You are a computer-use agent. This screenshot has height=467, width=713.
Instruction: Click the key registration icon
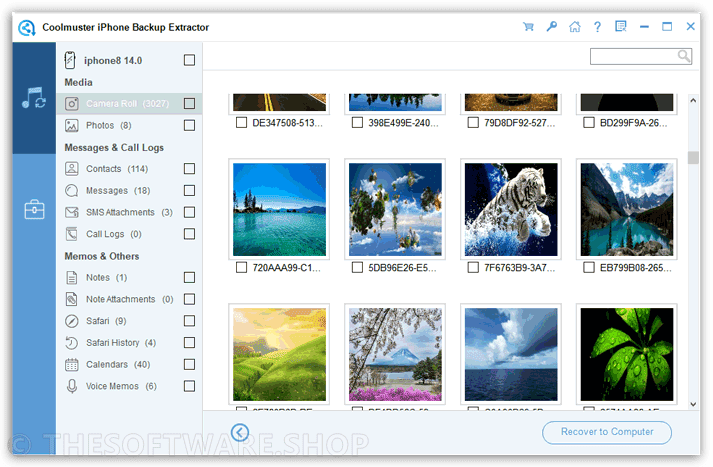552,27
